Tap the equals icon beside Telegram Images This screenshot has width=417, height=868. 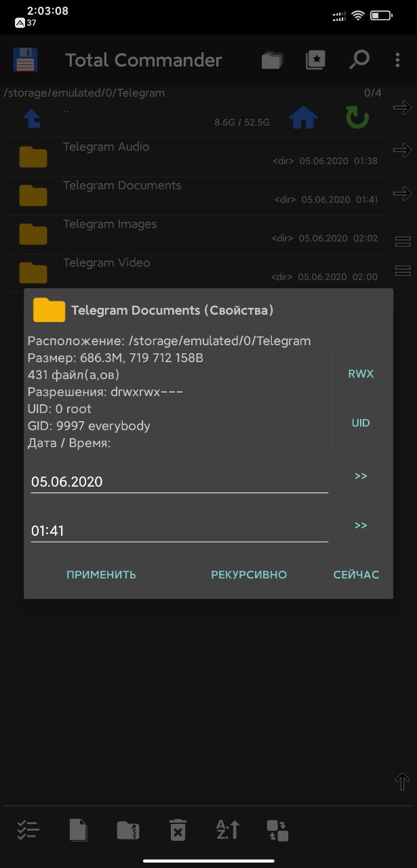point(402,241)
